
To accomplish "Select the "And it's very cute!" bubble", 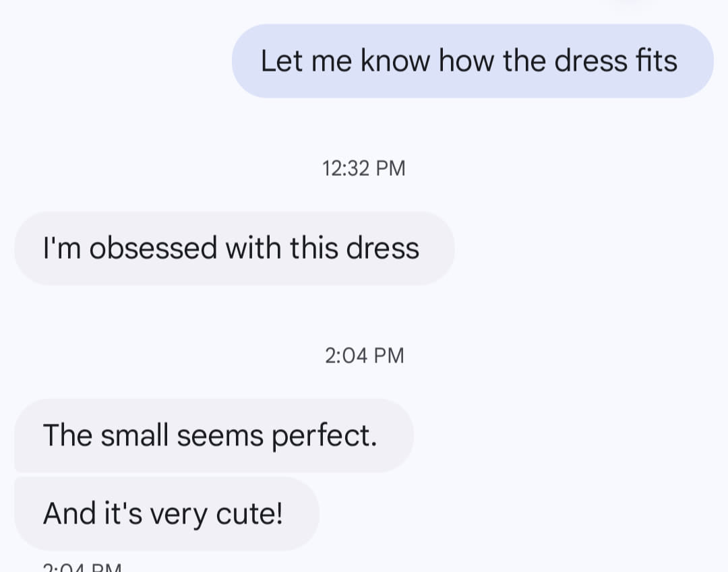I will tap(165, 514).
